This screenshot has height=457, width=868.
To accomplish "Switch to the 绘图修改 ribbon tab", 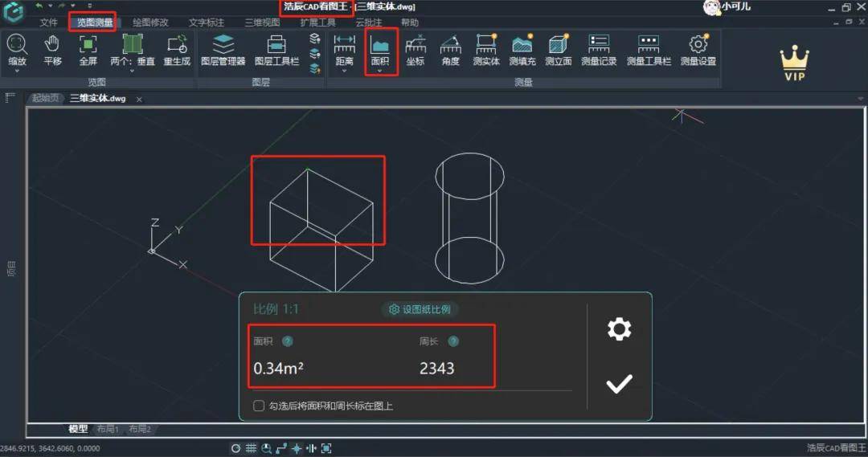I will click(150, 22).
